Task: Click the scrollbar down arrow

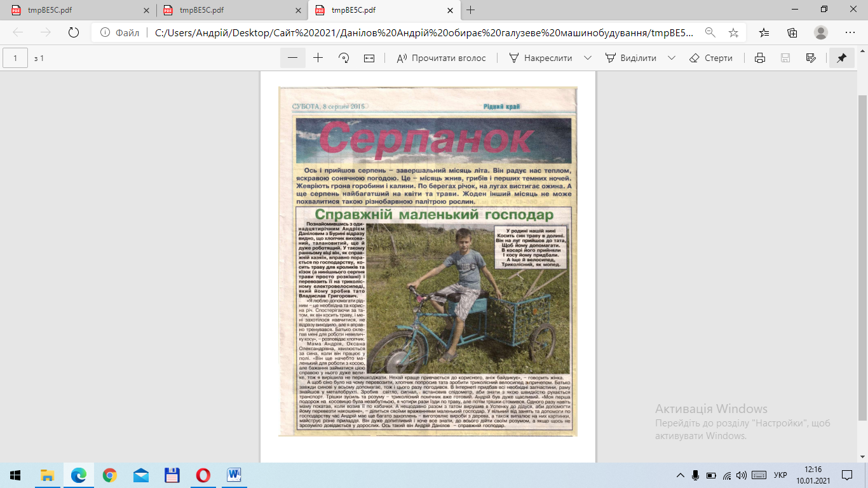Action: point(862,457)
